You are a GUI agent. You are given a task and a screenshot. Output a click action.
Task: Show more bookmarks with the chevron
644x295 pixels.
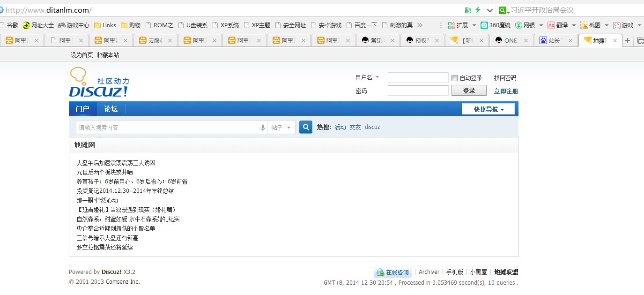coord(420,25)
